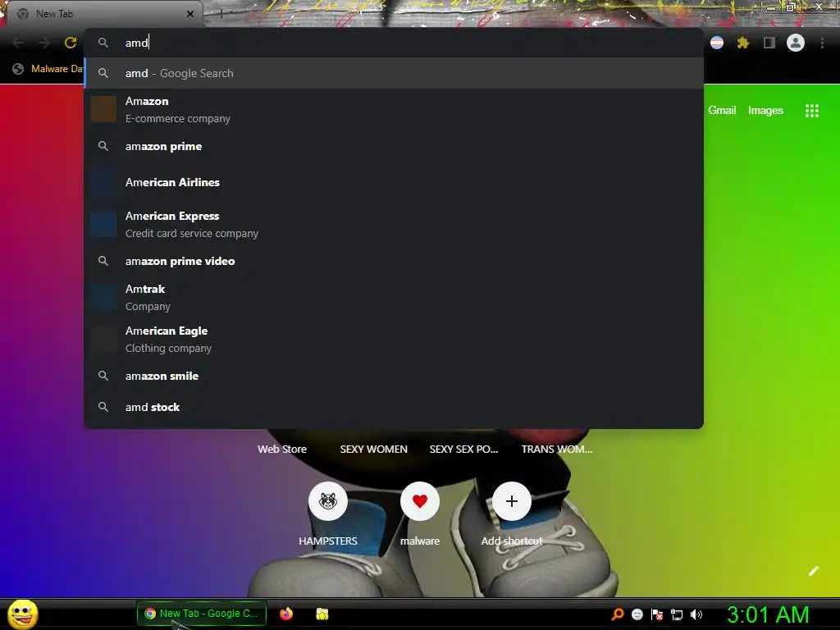Open the malware heart shortcut
This screenshot has width=840, height=630.
pos(419,501)
